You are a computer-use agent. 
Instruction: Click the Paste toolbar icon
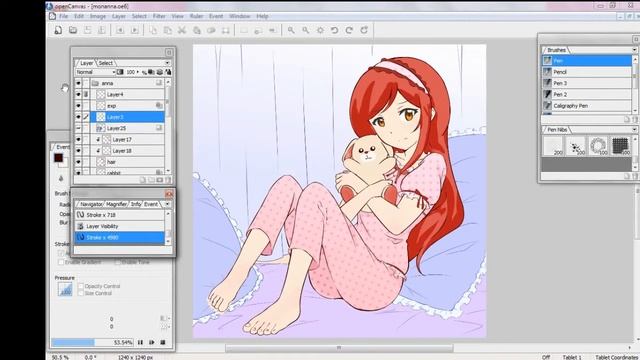click(x=167, y=30)
